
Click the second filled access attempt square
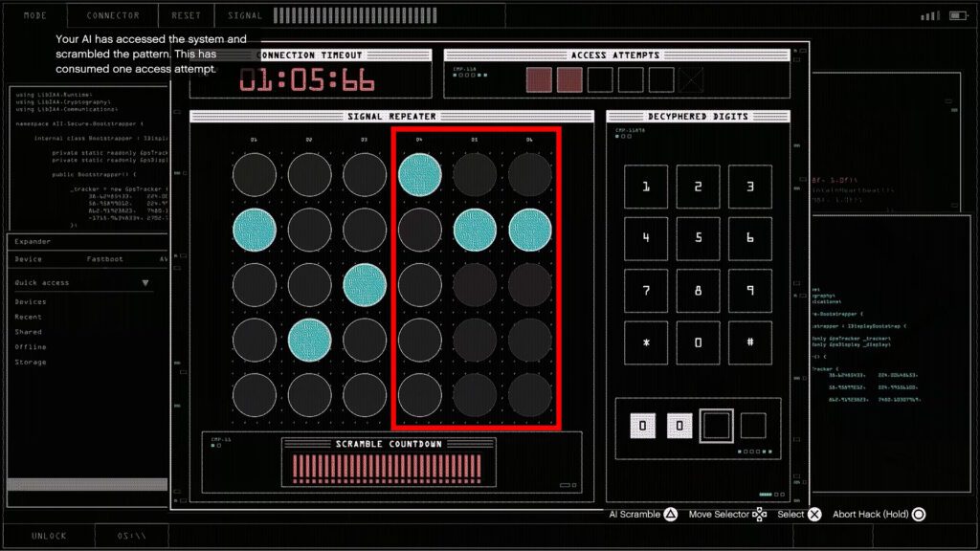click(x=569, y=80)
